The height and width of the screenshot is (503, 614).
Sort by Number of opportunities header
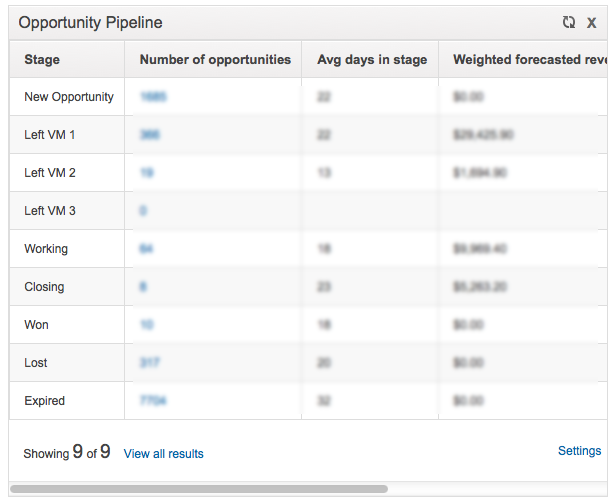[215, 59]
